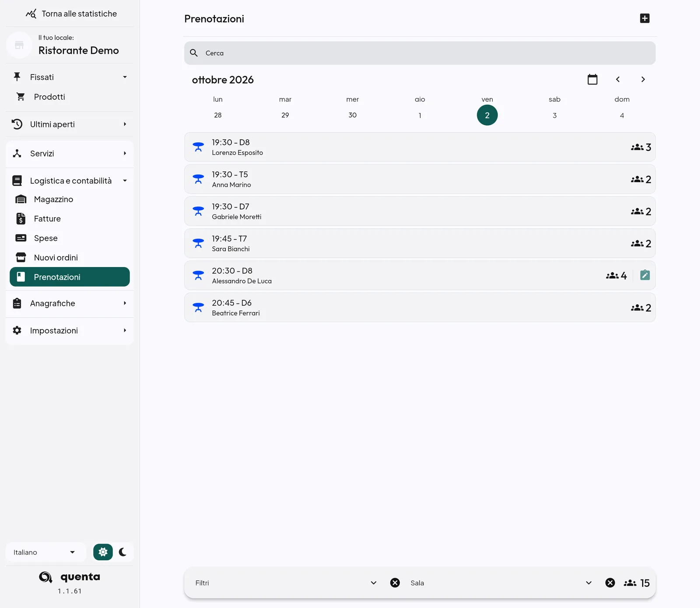Select Friday 2 highlighted date
This screenshot has height=608, width=700.
coord(487,115)
